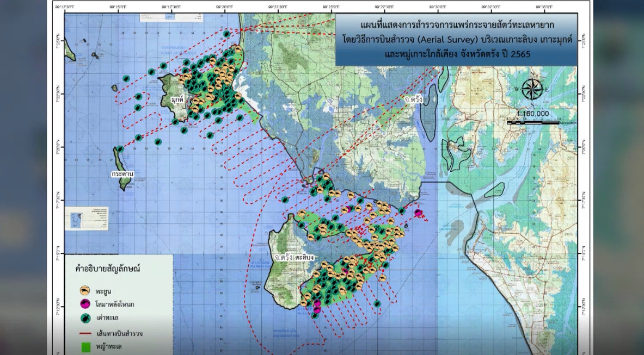Click the กระดาน island label
Viewport: 644px width, 355px height.
pos(122,174)
